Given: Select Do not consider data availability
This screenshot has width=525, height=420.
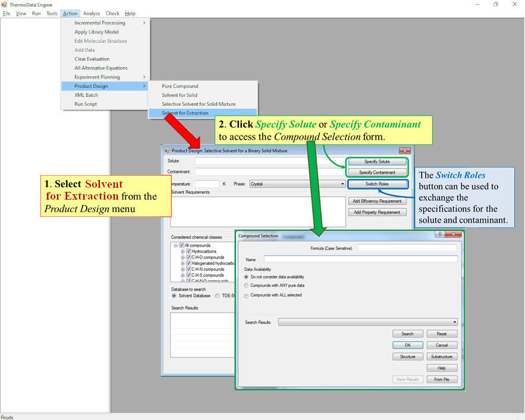Looking at the screenshot, I should [x=246, y=277].
